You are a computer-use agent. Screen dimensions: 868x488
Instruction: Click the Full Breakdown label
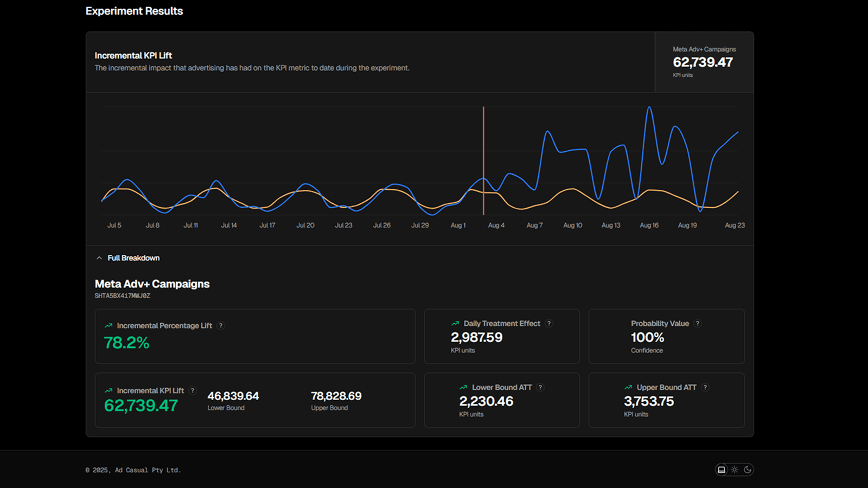click(x=133, y=258)
